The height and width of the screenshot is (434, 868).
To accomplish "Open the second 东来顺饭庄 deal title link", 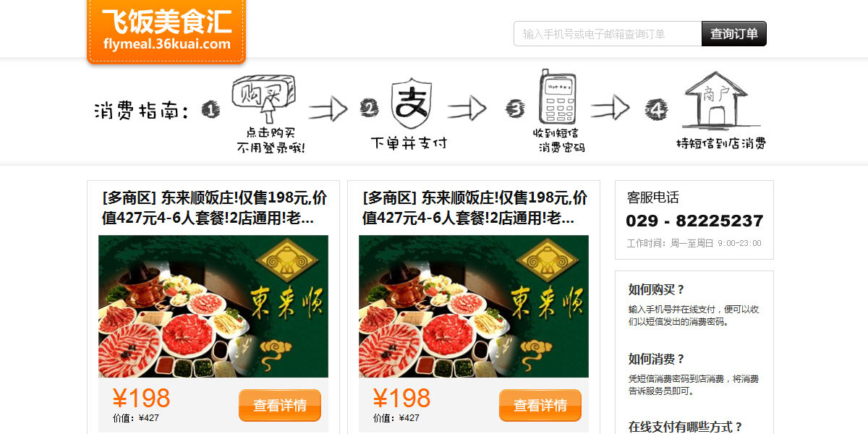I will (x=474, y=208).
